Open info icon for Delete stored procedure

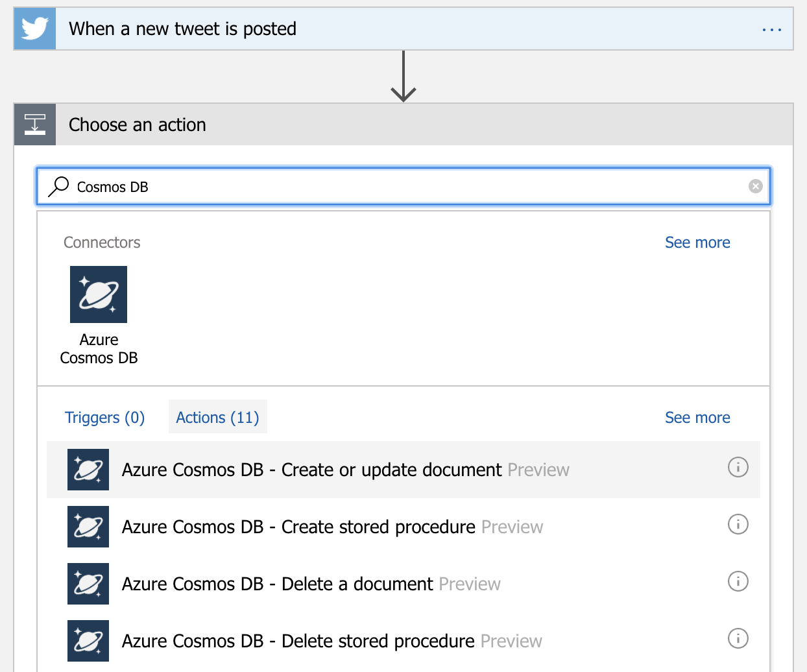click(x=738, y=638)
